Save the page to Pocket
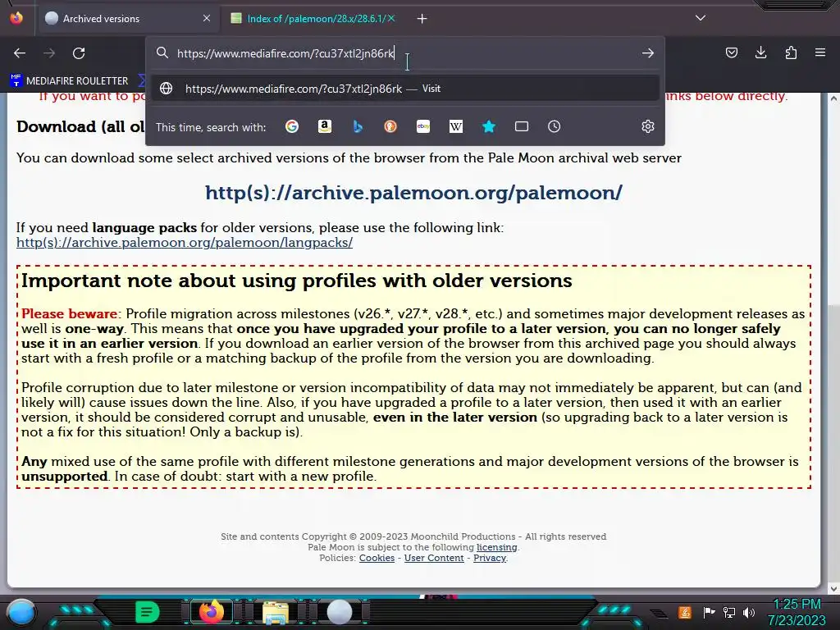This screenshot has width=840, height=630. tap(731, 52)
